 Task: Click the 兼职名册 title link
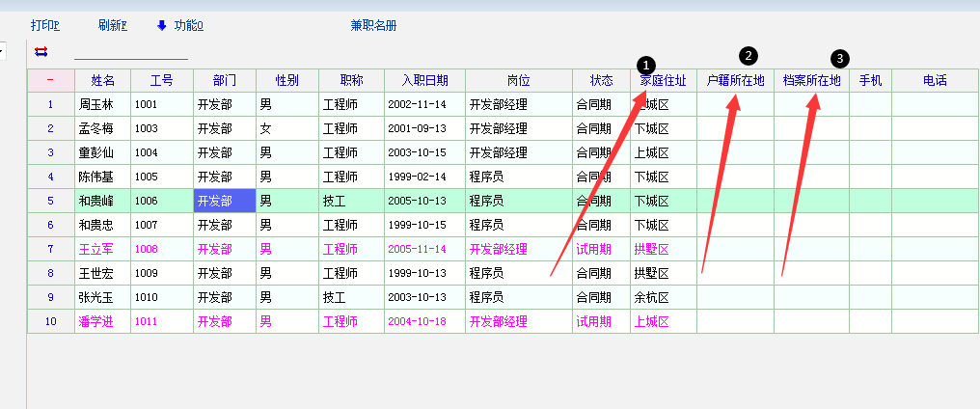(x=373, y=26)
